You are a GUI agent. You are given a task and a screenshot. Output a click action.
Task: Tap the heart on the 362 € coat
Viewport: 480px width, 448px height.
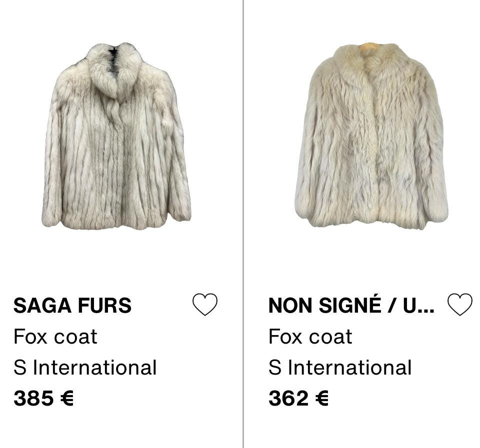tap(459, 304)
